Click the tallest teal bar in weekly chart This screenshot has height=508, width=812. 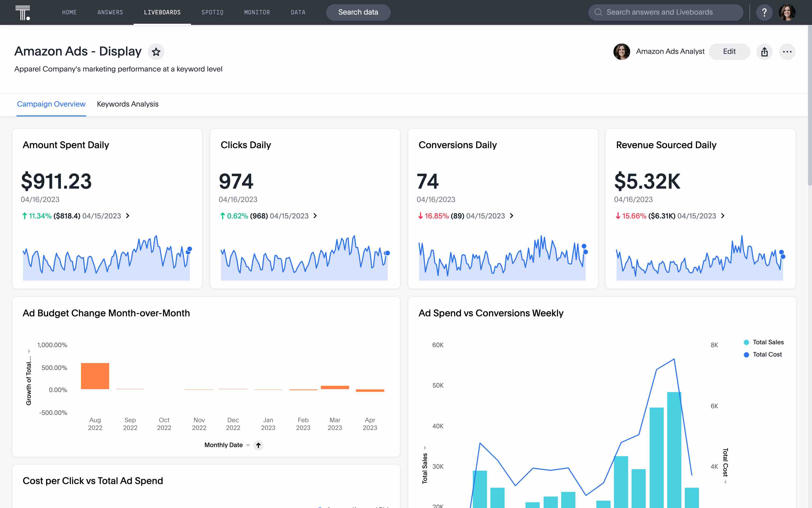(x=674, y=450)
